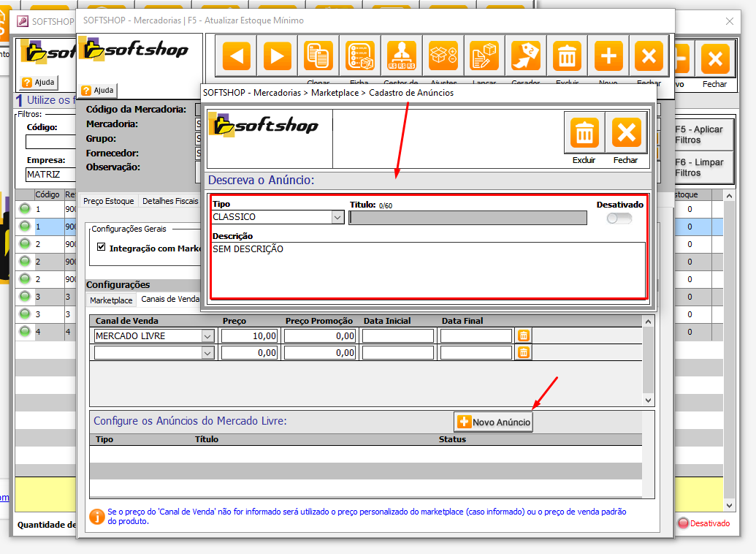This screenshot has height=554, width=756.
Task: Switch to the Marketplace tab
Action: 111,300
